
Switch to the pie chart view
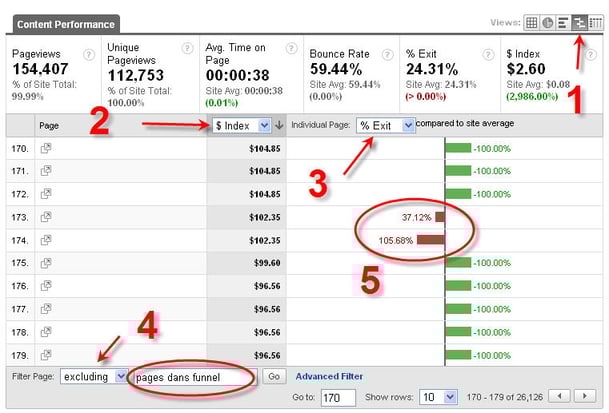[547, 23]
